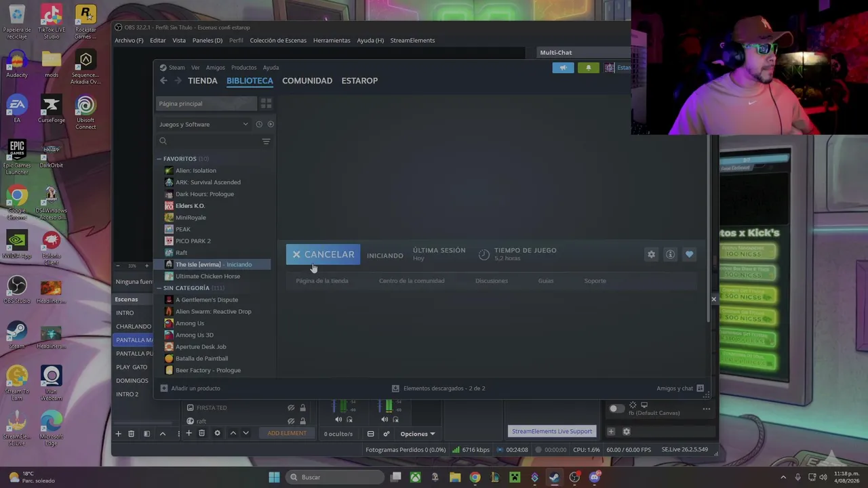The height and width of the screenshot is (488, 868).
Task: Favorite The Isle with heart icon
Action: [689, 254]
